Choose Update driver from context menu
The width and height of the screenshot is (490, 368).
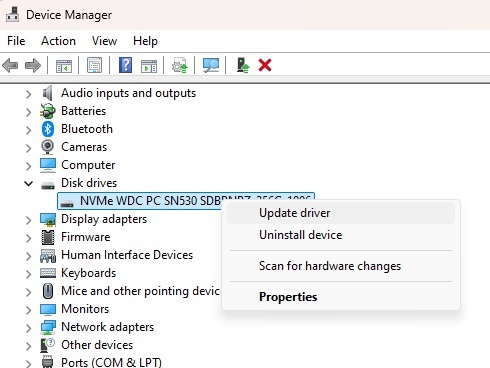341,213
